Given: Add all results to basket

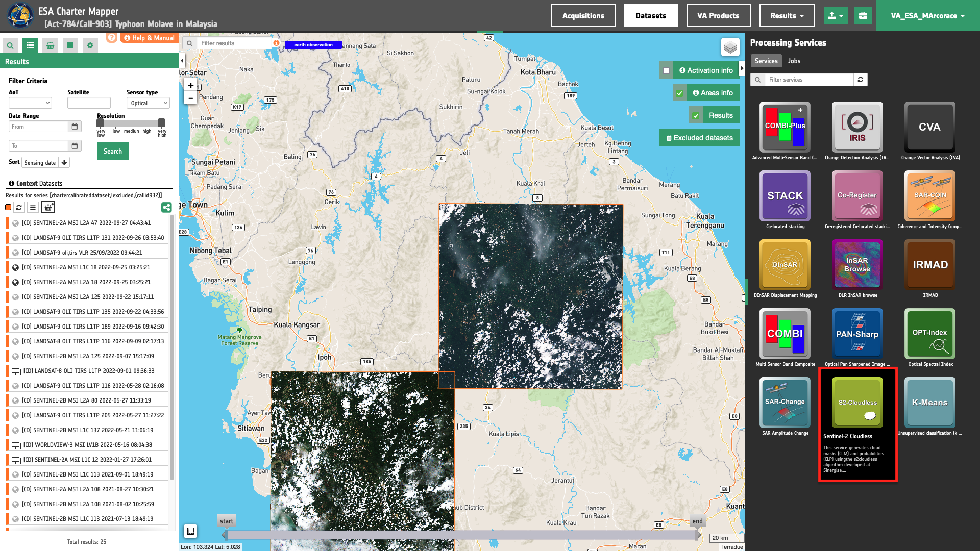Looking at the screenshot, I should [x=48, y=207].
